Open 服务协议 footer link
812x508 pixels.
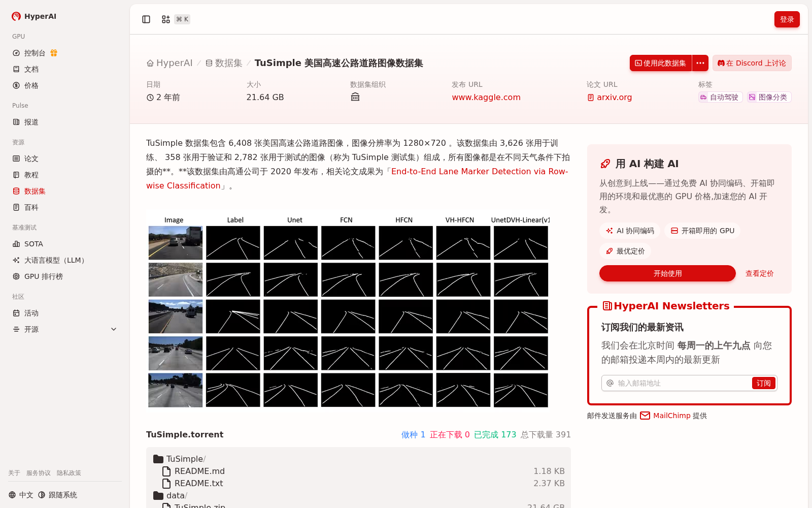pos(39,473)
